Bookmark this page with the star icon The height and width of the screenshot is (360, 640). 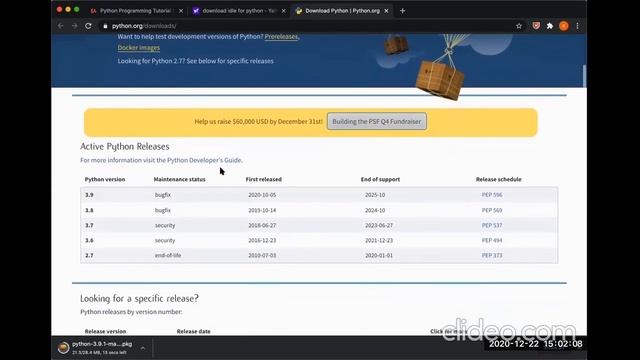(x=519, y=26)
